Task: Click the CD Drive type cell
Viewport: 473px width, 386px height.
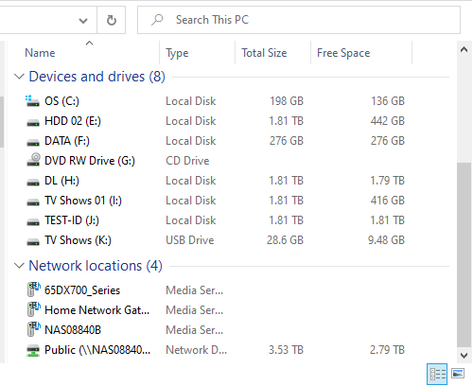Action: tap(187, 161)
